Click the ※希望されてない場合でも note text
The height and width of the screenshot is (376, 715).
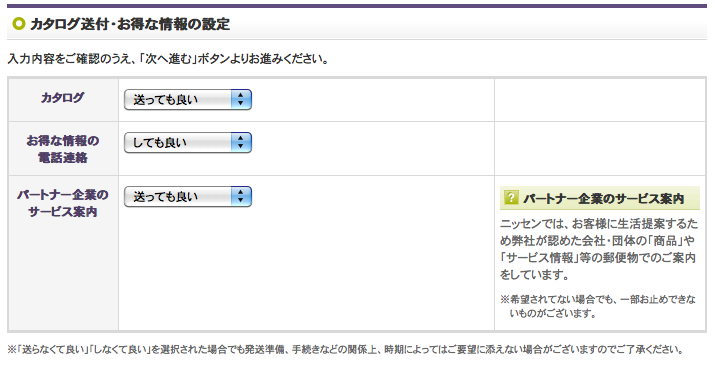point(598,306)
